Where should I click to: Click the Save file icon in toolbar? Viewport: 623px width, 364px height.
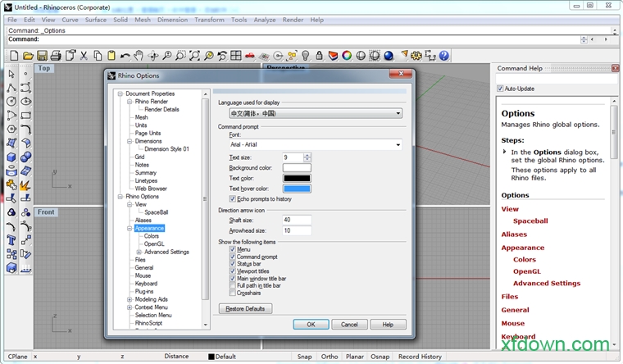pos(42,56)
